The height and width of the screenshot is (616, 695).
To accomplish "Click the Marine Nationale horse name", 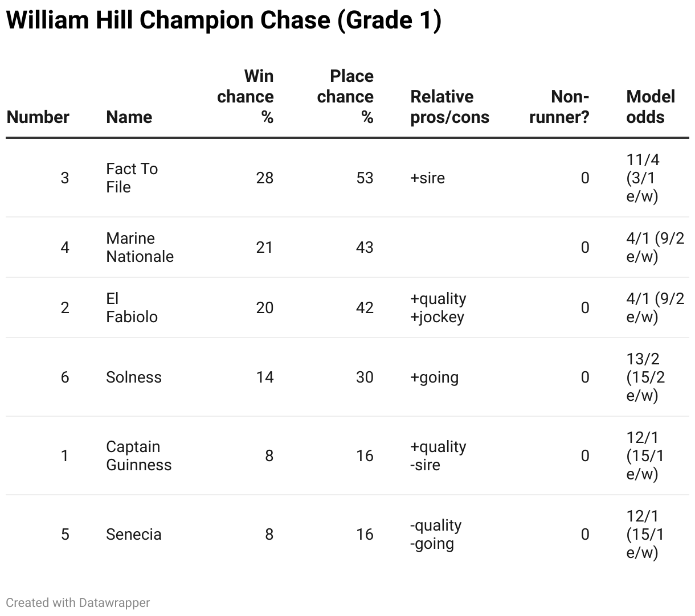I will (140, 247).
